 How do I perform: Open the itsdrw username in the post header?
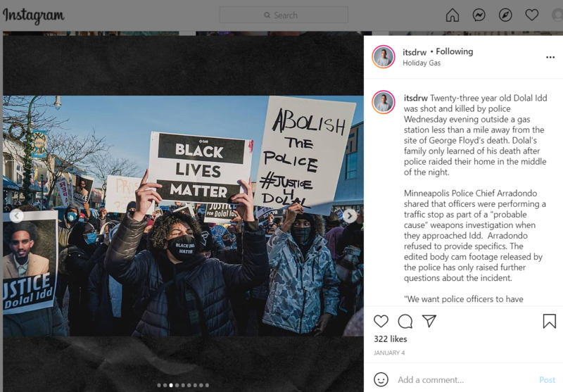(415, 52)
